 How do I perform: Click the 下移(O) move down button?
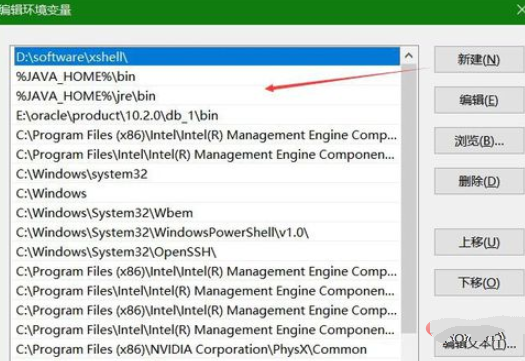479,283
